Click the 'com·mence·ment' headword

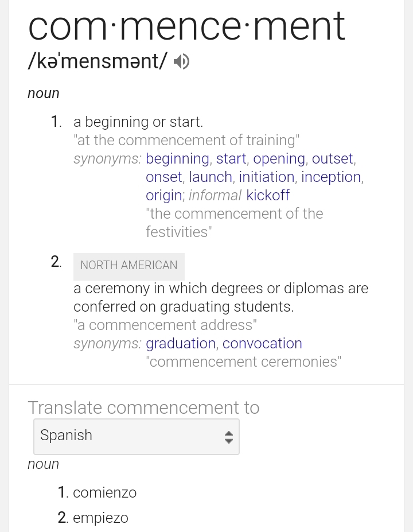(x=186, y=26)
